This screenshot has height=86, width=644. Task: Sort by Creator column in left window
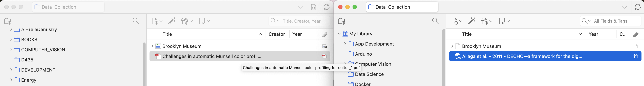point(277,34)
